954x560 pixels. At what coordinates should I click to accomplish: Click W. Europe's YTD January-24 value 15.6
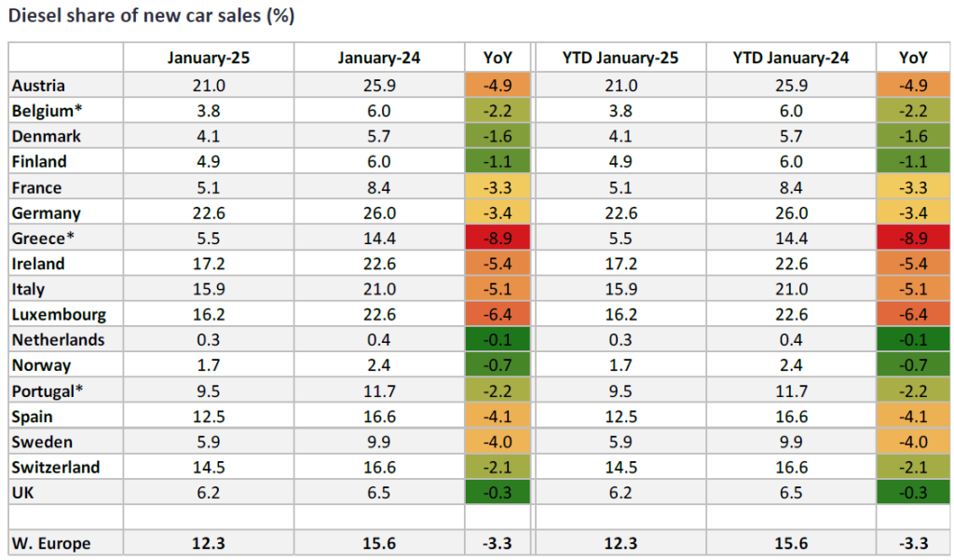click(791, 543)
